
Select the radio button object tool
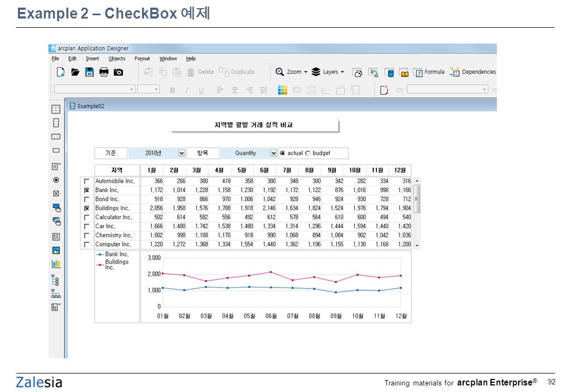(56, 180)
